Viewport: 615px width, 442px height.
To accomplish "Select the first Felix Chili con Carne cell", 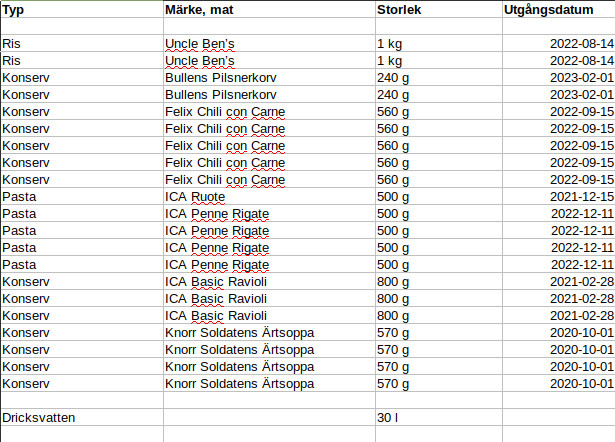I will coord(269,111).
